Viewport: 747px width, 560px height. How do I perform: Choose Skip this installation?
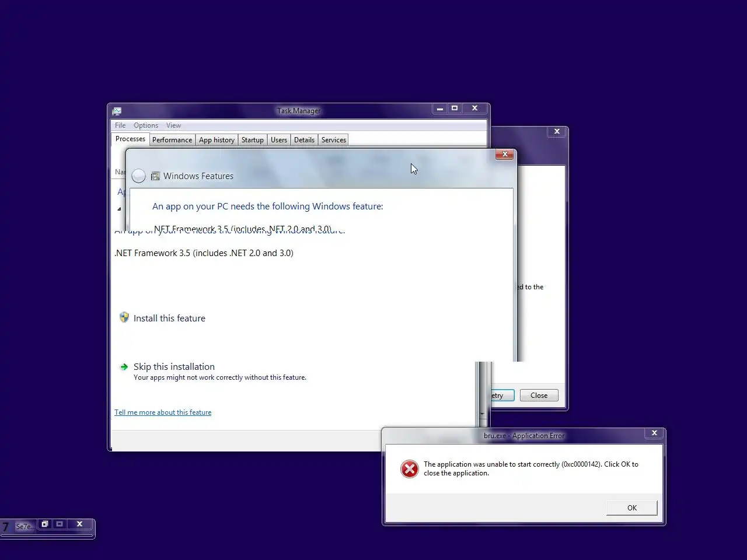pyautogui.click(x=174, y=367)
